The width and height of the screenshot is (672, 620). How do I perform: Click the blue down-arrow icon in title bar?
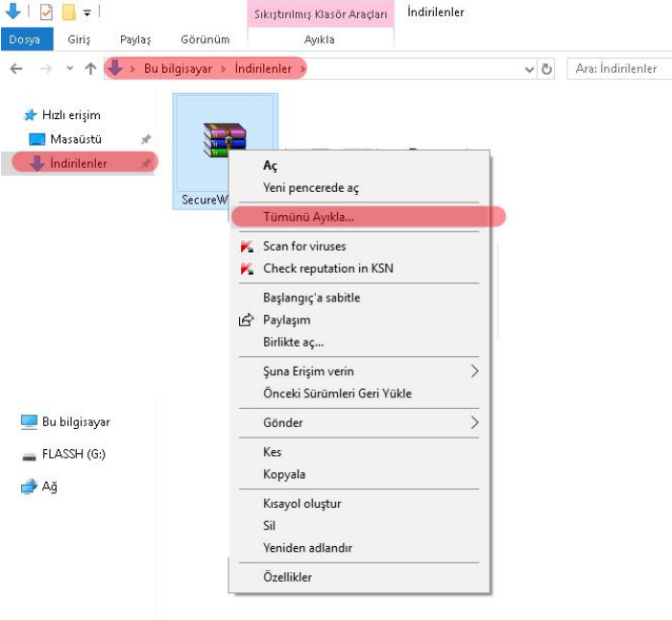[x=12, y=12]
